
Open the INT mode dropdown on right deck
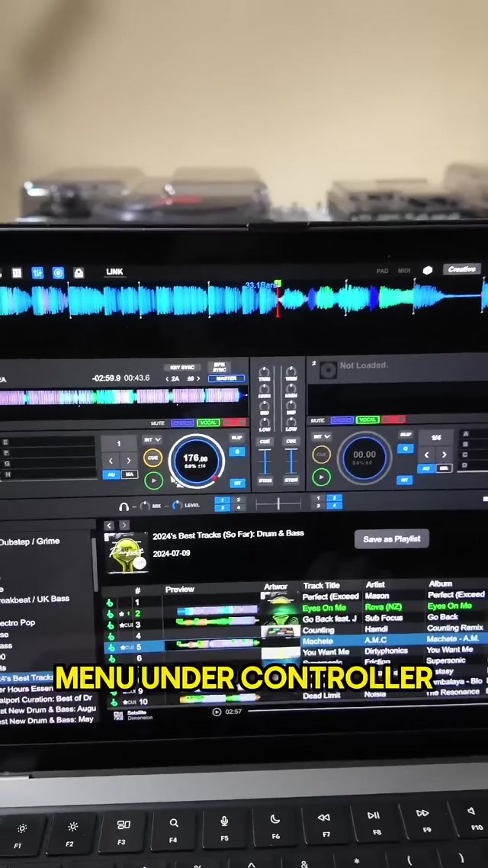pyautogui.click(x=323, y=436)
